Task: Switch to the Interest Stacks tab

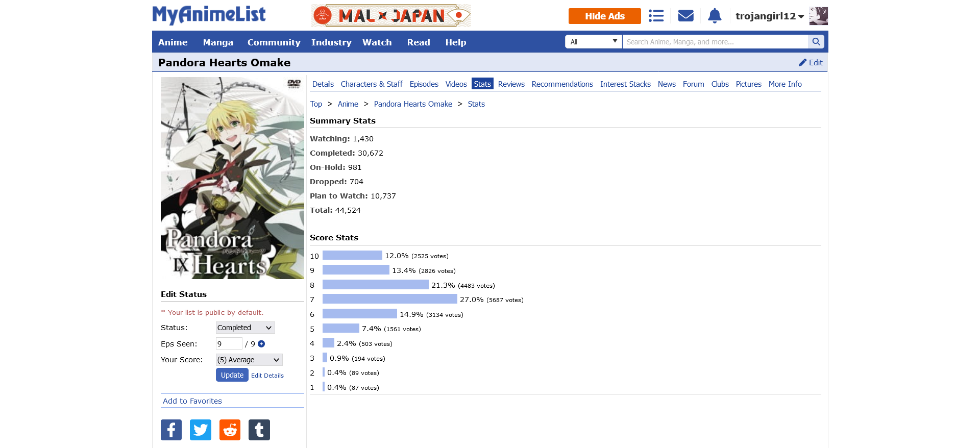Action: click(x=625, y=84)
